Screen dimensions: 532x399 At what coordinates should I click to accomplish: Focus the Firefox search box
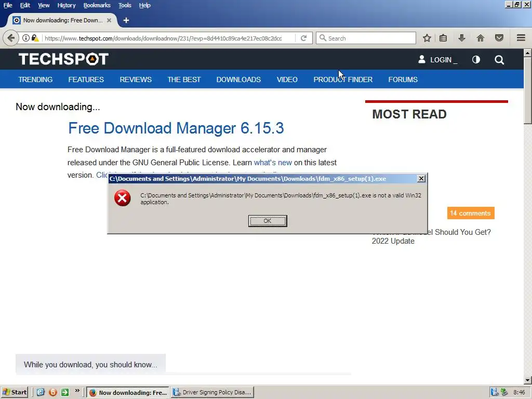[x=366, y=38]
